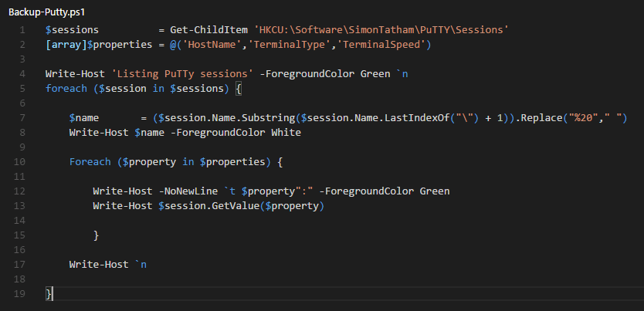This screenshot has width=644, height=311.
Task: Place cursor at closing brace on line 19
Action: click(49, 294)
